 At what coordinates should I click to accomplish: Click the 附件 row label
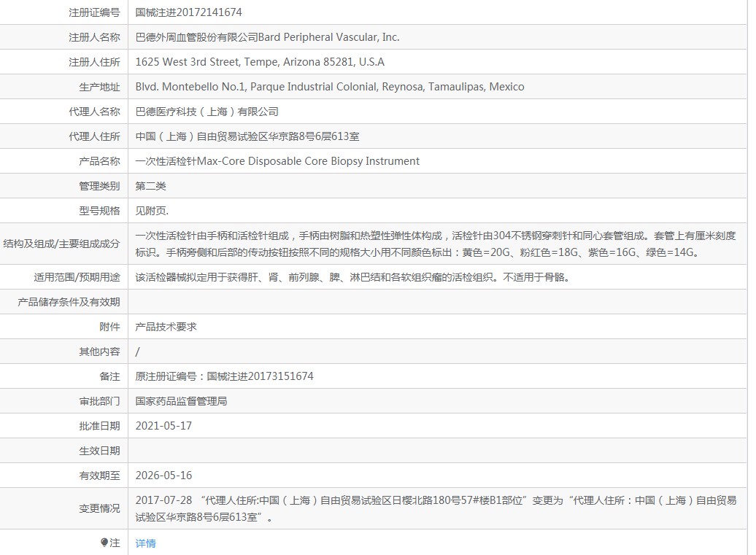[x=109, y=327]
